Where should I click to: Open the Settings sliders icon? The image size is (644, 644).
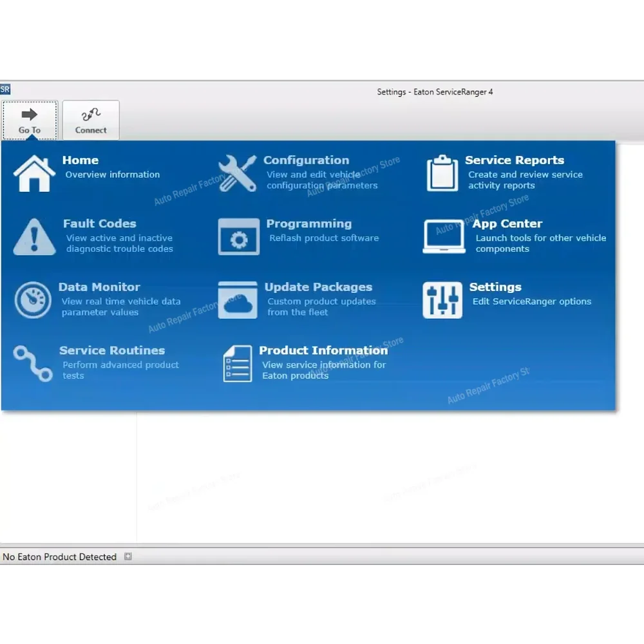[x=442, y=300]
